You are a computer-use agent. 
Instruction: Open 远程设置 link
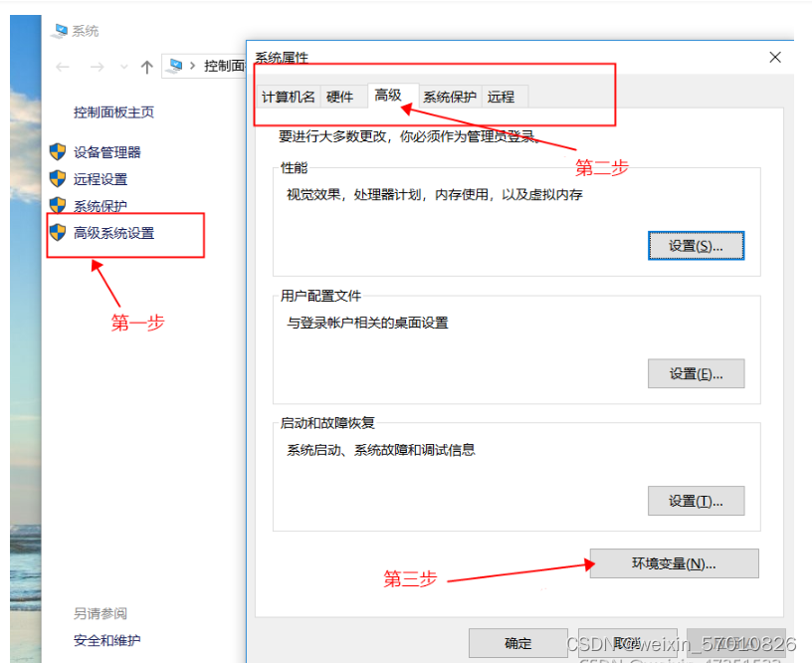click(101, 179)
